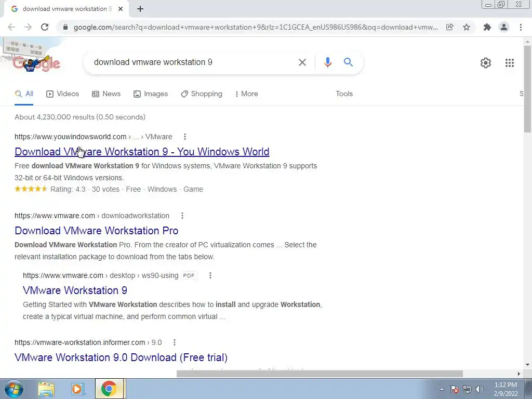Switch to Images results
Image resolution: width=532 pixels, height=399 pixels.
tap(151, 94)
